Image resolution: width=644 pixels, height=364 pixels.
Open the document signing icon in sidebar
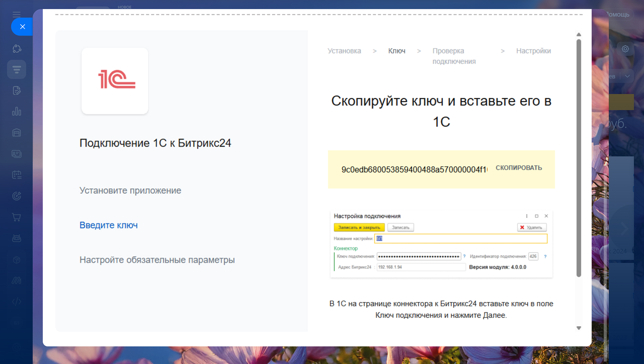click(x=17, y=90)
